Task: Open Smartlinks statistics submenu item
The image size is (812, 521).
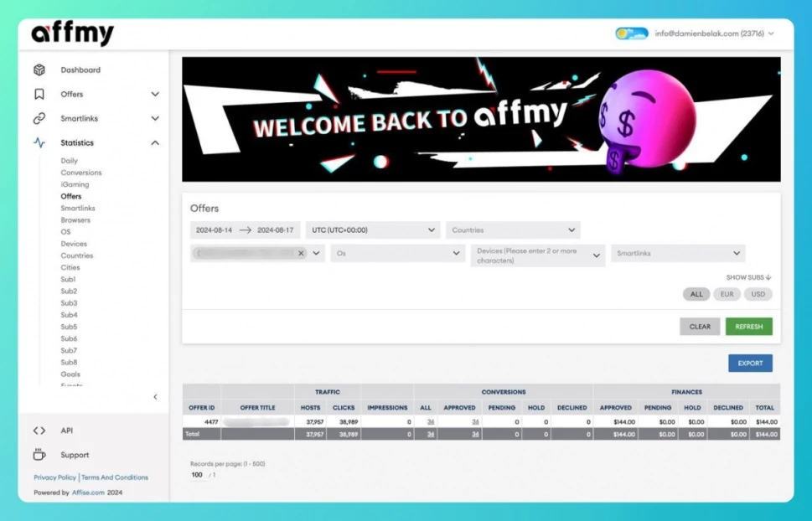Action: coord(78,209)
